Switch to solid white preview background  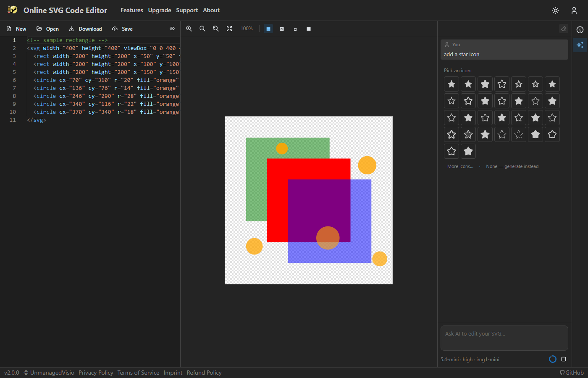309,29
